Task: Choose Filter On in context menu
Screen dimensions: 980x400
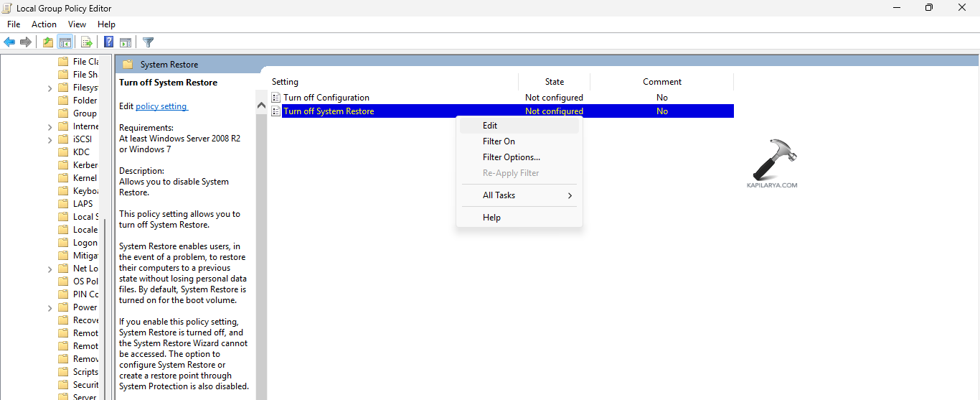Action: click(x=519, y=141)
